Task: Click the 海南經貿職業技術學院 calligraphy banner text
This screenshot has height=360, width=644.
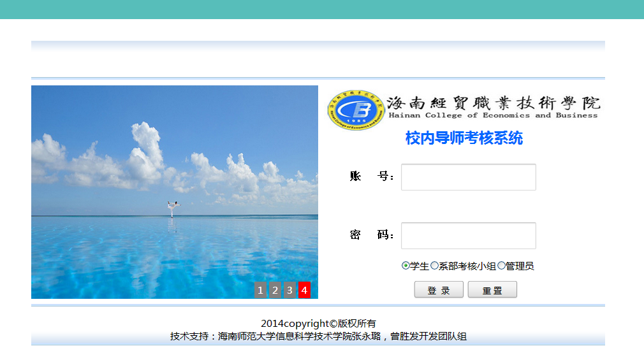Action: pyautogui.click(x=493, y=101)
